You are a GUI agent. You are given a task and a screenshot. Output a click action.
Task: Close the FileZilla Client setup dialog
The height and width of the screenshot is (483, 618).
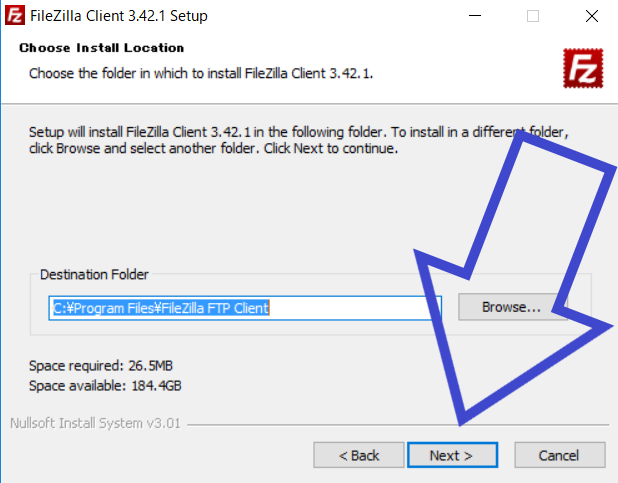pyautogui.click(x=592, y=16)
